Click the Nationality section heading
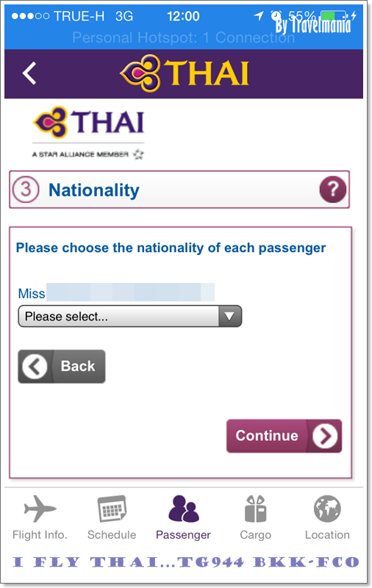The width and height of the screenshot is (372, 588). click(94, 190)
